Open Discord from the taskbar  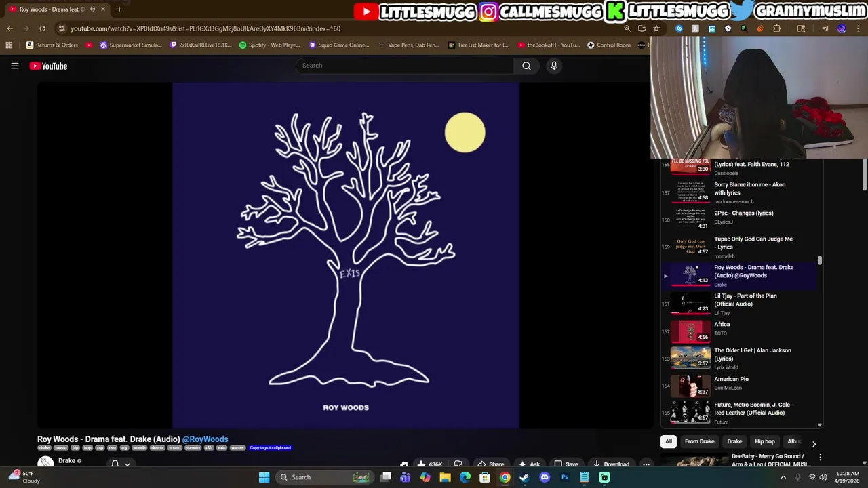click(x=545, y=477)
